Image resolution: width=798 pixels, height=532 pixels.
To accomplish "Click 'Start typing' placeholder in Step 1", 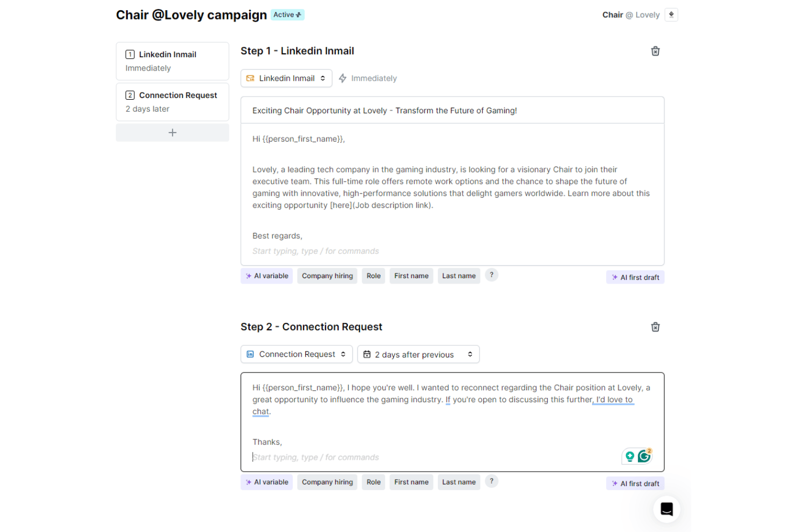I will tap(315, 251).
